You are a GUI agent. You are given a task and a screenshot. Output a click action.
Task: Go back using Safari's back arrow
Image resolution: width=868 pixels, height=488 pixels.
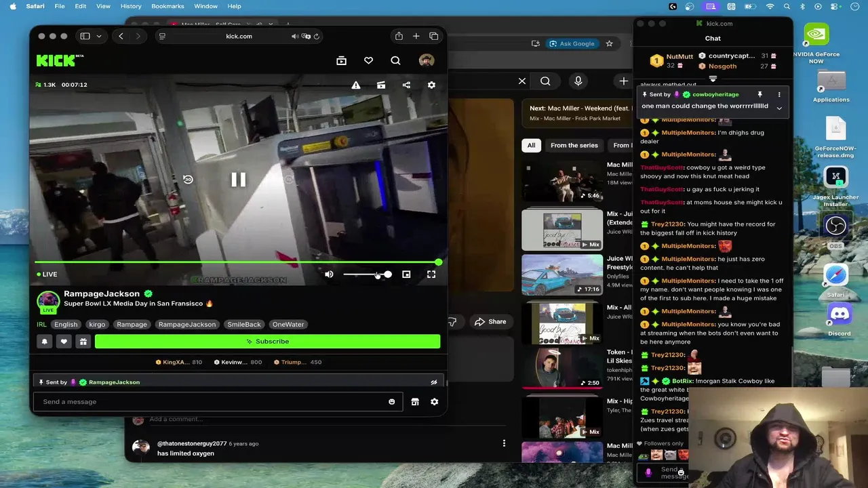pos(121,36)
